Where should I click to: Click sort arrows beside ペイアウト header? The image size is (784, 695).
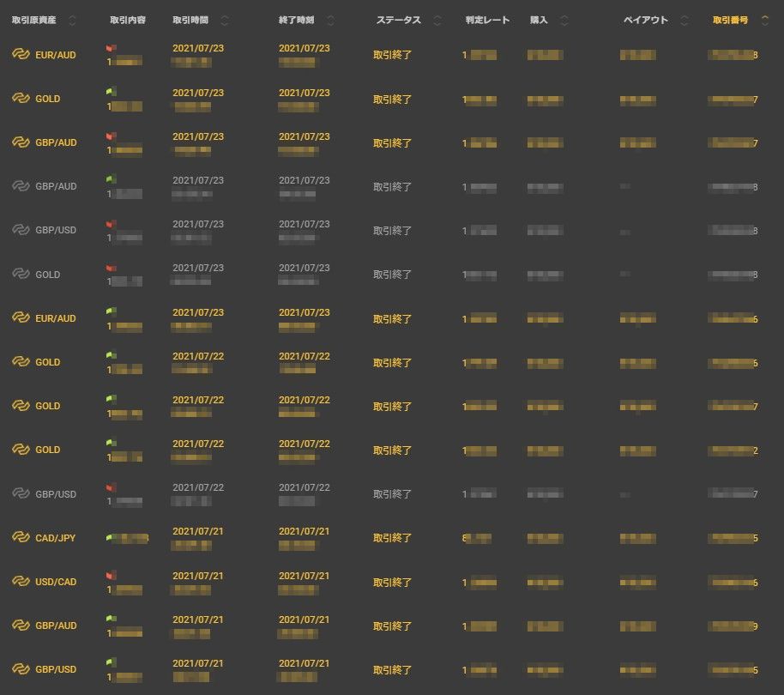pos(684,21)
